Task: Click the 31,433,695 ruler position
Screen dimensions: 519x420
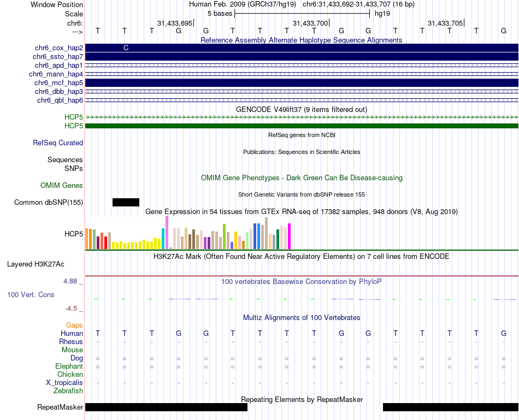Action: pos(175,23)
